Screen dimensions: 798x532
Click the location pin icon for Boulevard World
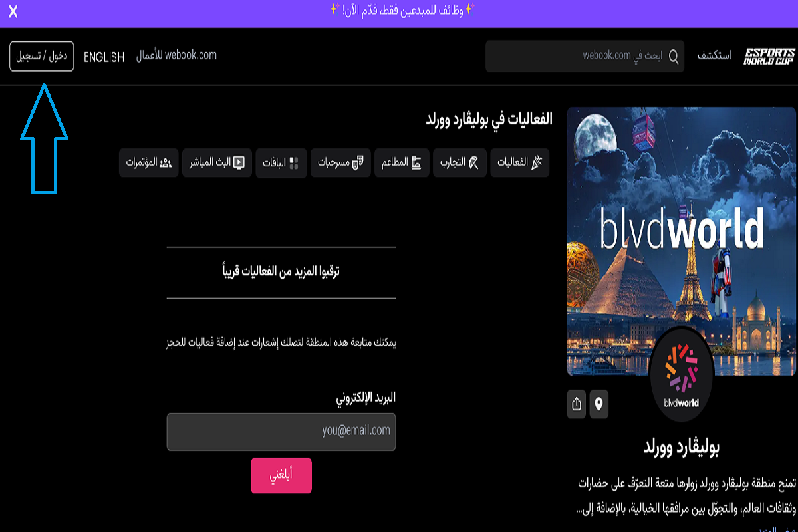(x=598, y=404)
